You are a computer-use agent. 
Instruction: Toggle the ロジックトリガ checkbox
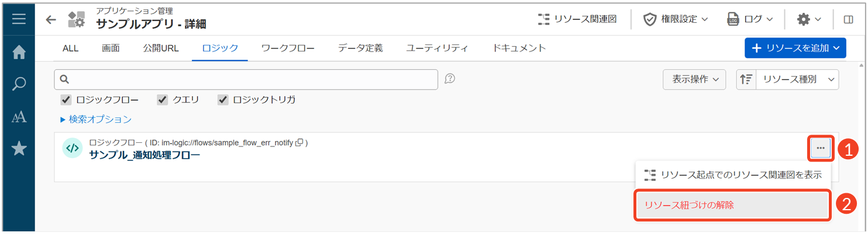point(223,100)
